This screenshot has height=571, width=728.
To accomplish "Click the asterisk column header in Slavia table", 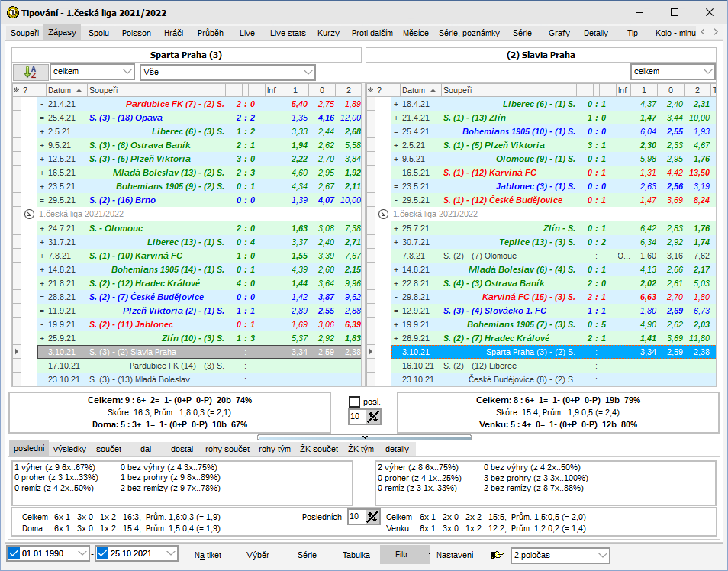I will click(371, 90).
